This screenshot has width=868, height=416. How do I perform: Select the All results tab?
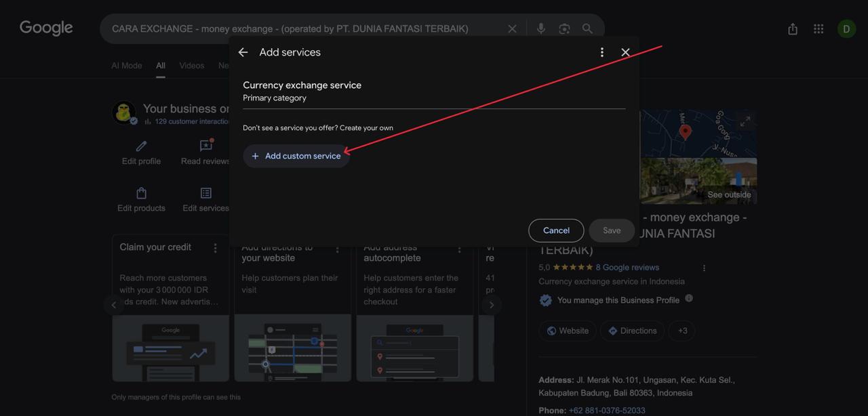pos(161,66)
